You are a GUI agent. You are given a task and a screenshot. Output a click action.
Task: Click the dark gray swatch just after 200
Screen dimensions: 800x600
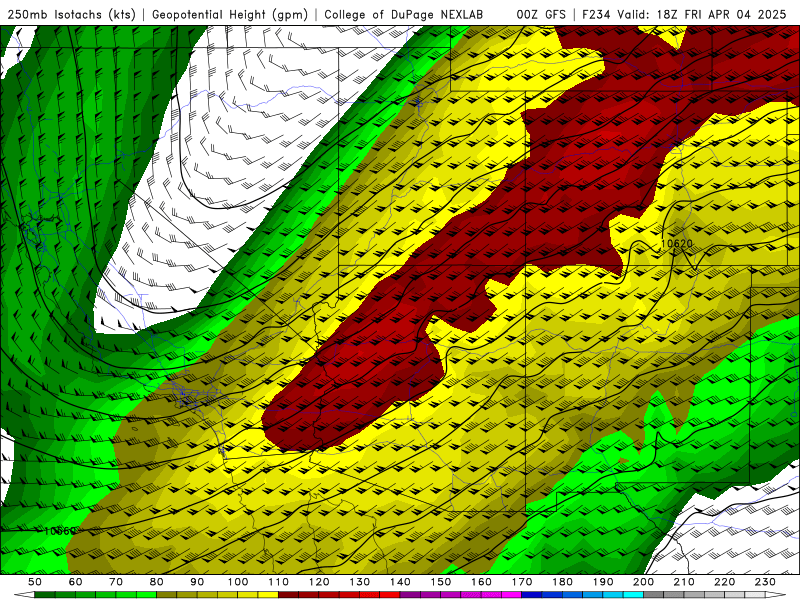[x=654, y=595]
